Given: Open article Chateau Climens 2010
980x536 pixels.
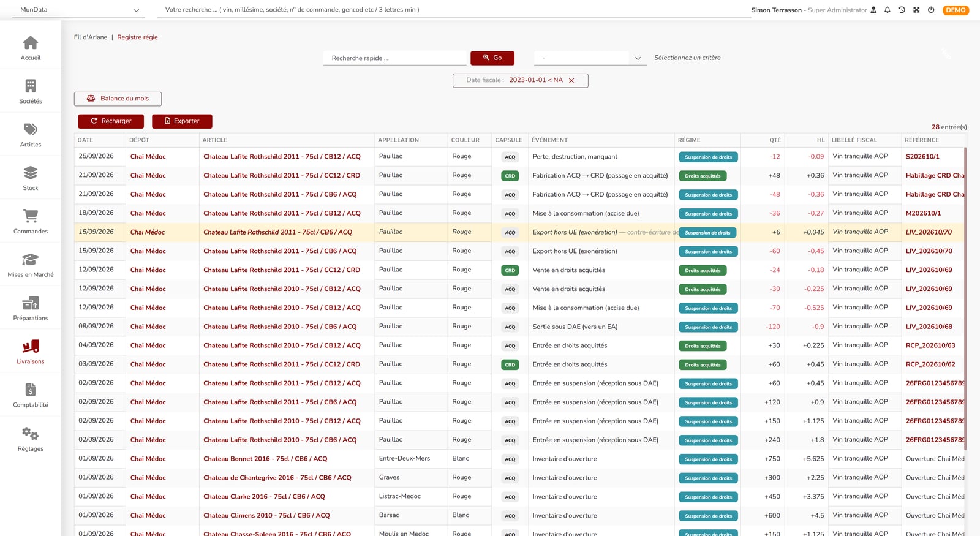Looking at the screenshot, I should tap(266, 516).
